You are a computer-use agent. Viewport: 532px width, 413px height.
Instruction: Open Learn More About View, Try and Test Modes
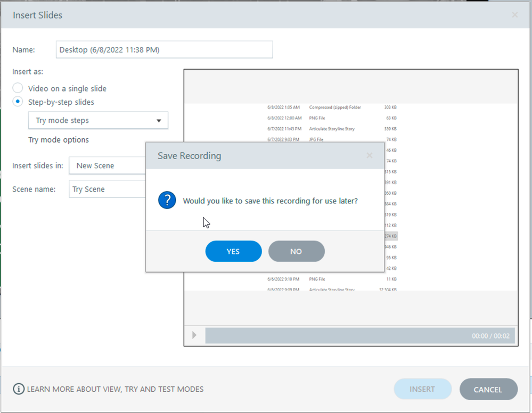click(x=115, y=389)
